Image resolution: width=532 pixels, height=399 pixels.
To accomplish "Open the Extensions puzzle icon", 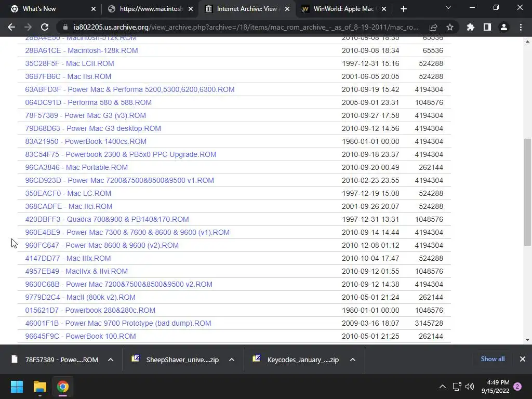I will pyautogui.click(x=471, y=27).
